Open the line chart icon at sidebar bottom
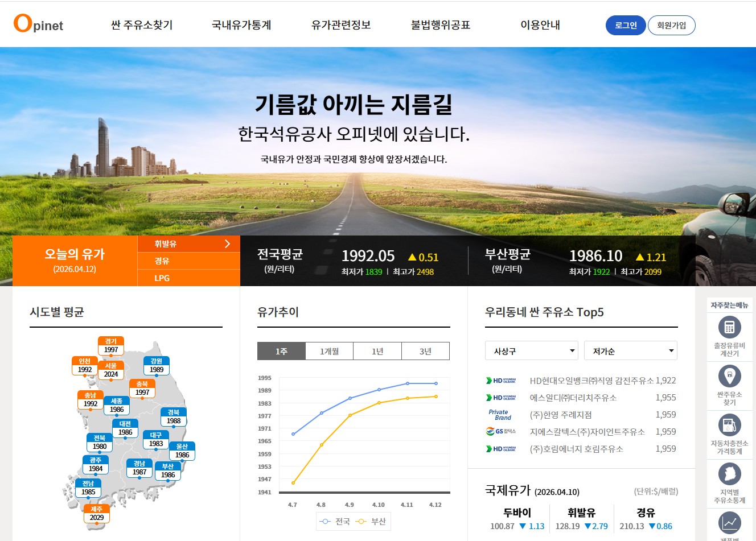This screenshot has height=541, width=756. point(729,522)
